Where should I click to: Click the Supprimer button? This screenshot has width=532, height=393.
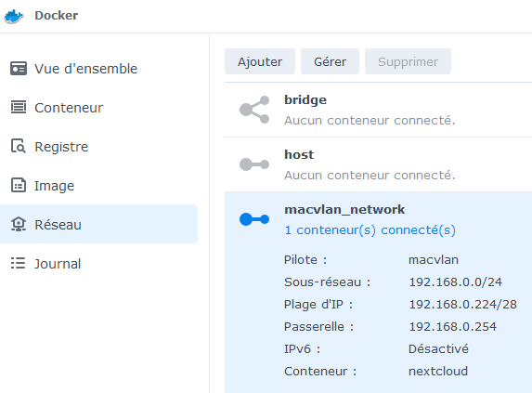(409, 61)
